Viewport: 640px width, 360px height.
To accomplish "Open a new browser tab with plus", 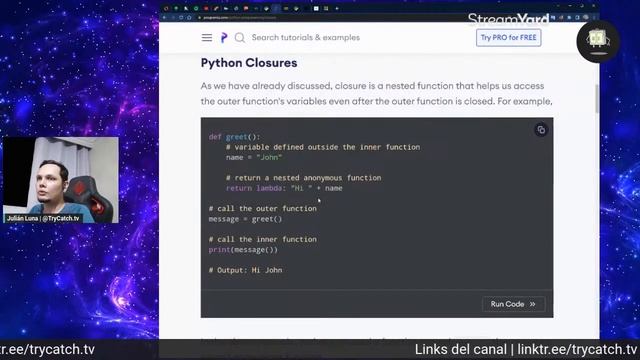I will pos(337,8).
